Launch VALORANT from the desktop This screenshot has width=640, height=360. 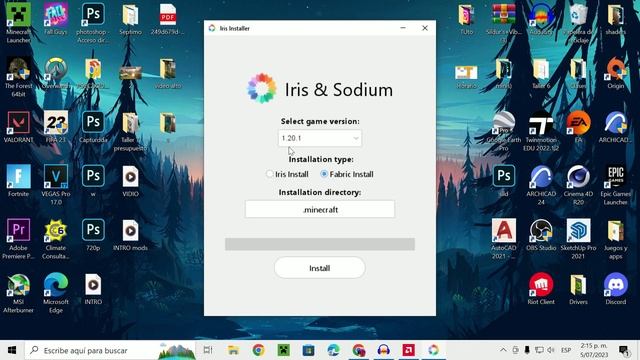(18, 127)
